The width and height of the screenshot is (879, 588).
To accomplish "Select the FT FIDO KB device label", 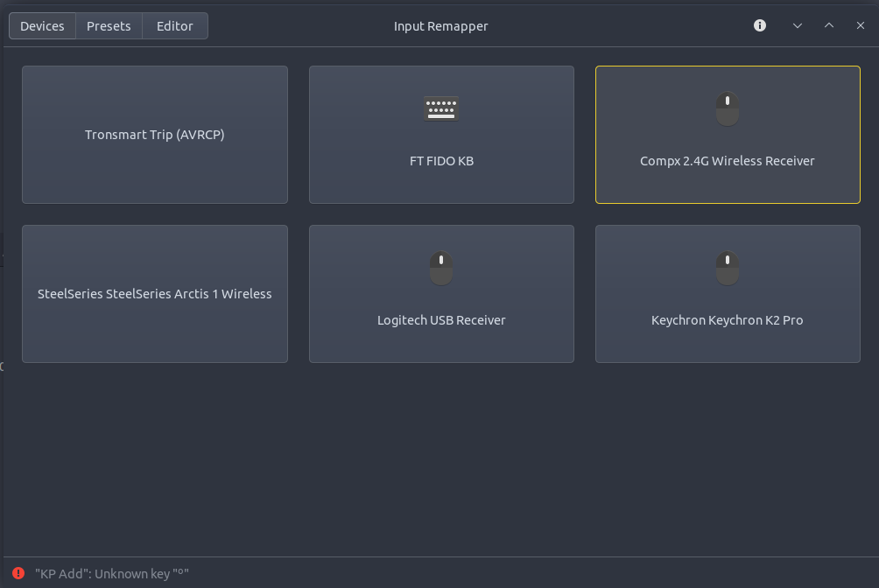I will tap(441, 161).
